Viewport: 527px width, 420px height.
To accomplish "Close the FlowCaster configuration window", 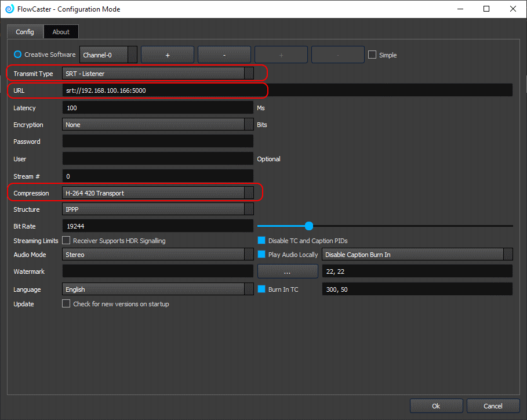I will tap(513, 9).
